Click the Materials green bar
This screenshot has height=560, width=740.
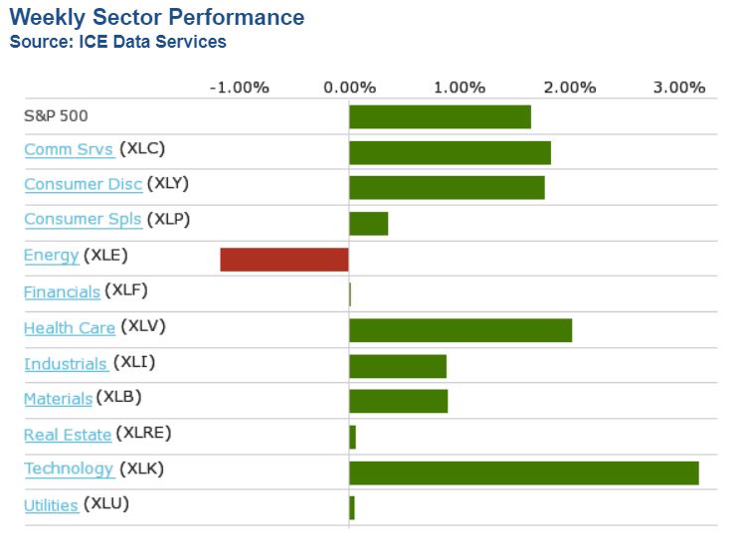coord(398,401)
